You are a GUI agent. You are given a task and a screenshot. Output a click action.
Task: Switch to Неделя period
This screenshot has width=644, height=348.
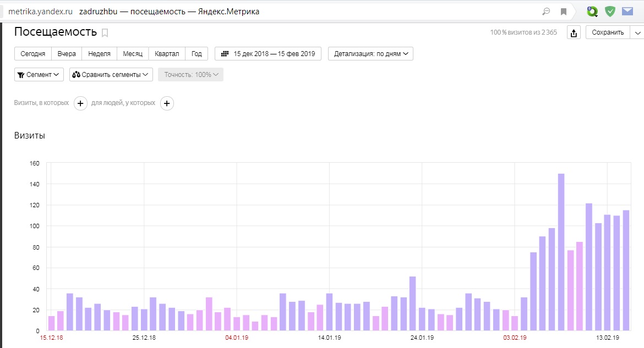tap(99, 54)
